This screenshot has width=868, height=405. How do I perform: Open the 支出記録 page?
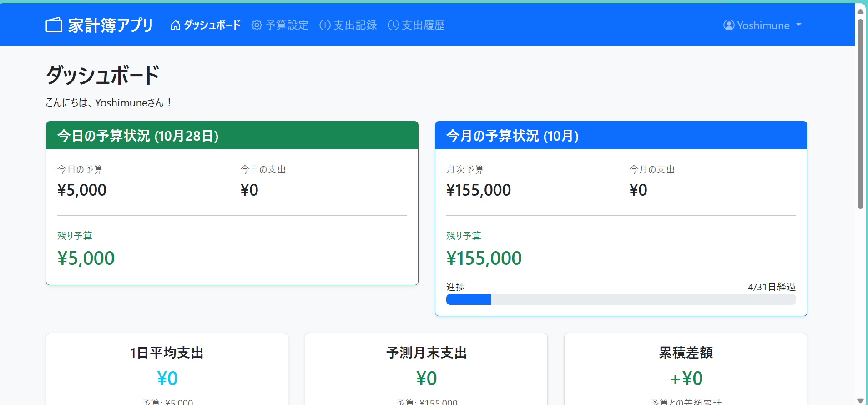pos(348,25)
